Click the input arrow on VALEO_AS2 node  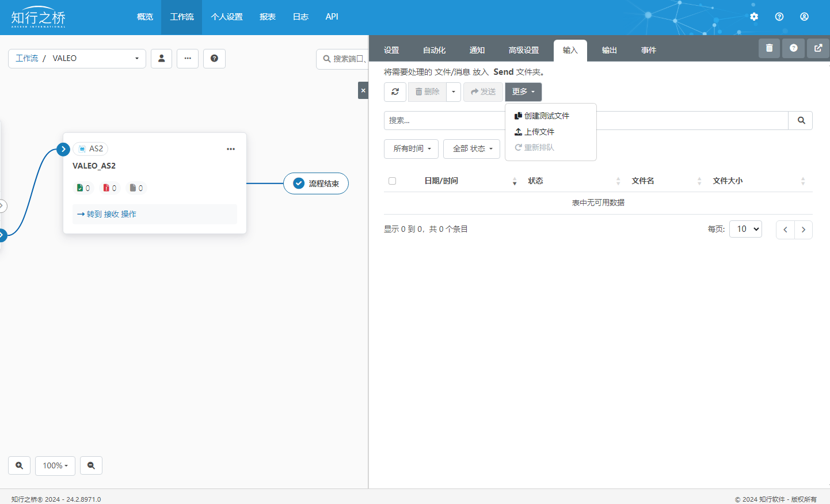[x=63, y=149]
